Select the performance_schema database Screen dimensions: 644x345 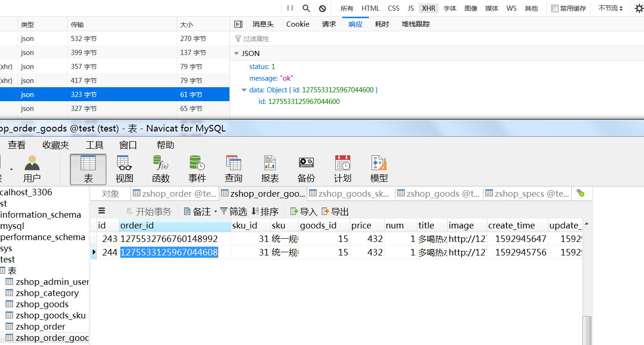[43, 237]
